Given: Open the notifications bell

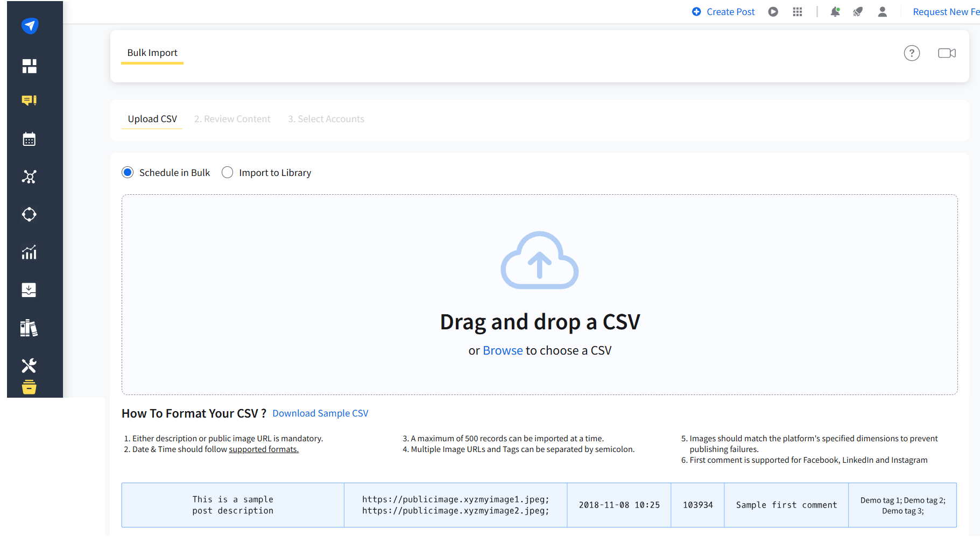Looking at the screenshot, I should pyautogui.click(x=835, y=11).
